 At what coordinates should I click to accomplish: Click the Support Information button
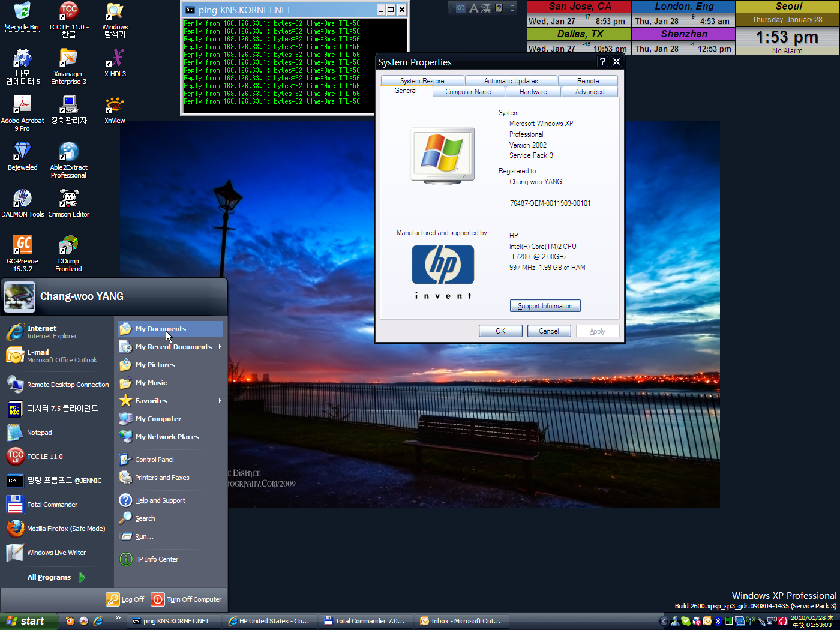(545, 306)
